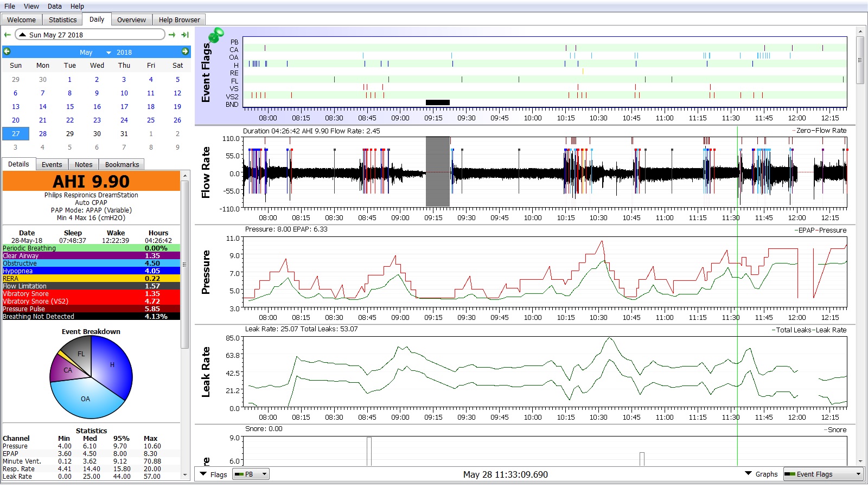Select May 15 in the calendar
This screenshot has height=488, width=868.
pyautogui.click(x=70, y=106)
